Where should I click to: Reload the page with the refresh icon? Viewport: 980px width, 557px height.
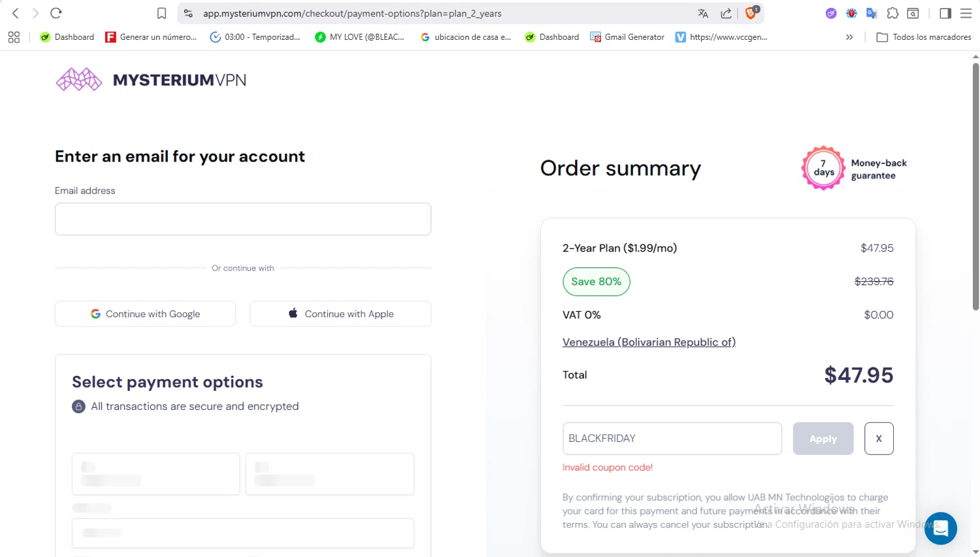coord(56,13)
